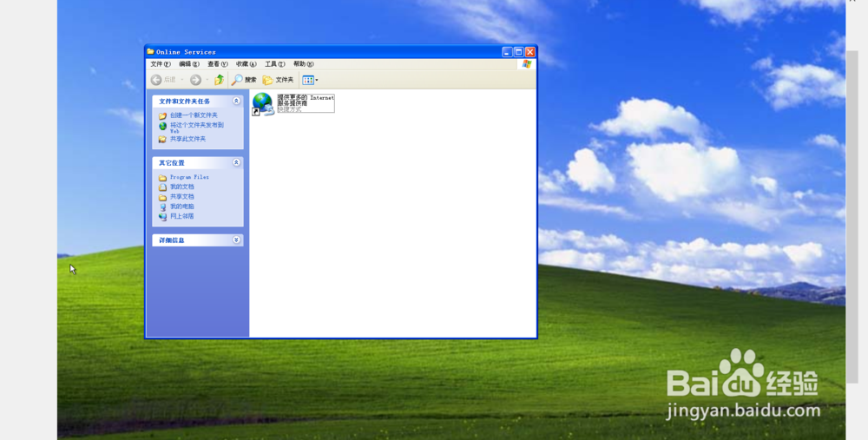Viewport: 868px width, 440px height.
Task: Click the page scrollbar at right edge
Action: pyautogui.click(x=852, y=216)
